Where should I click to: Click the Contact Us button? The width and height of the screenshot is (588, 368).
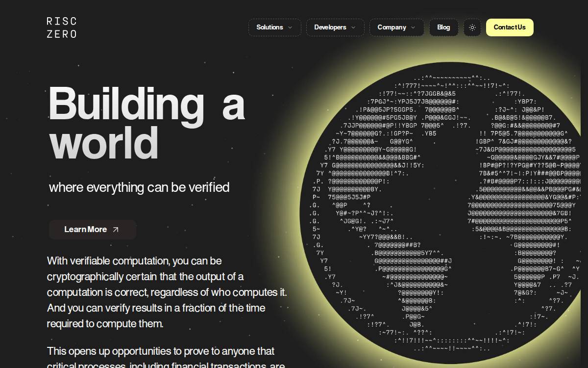(x=510, y=27)
